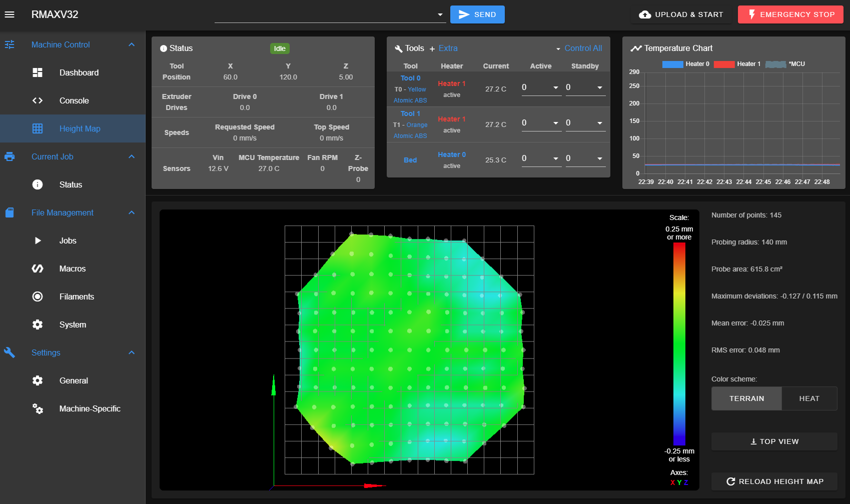Toggle Heater 1 series in chart legend

[x=737, y=64]
